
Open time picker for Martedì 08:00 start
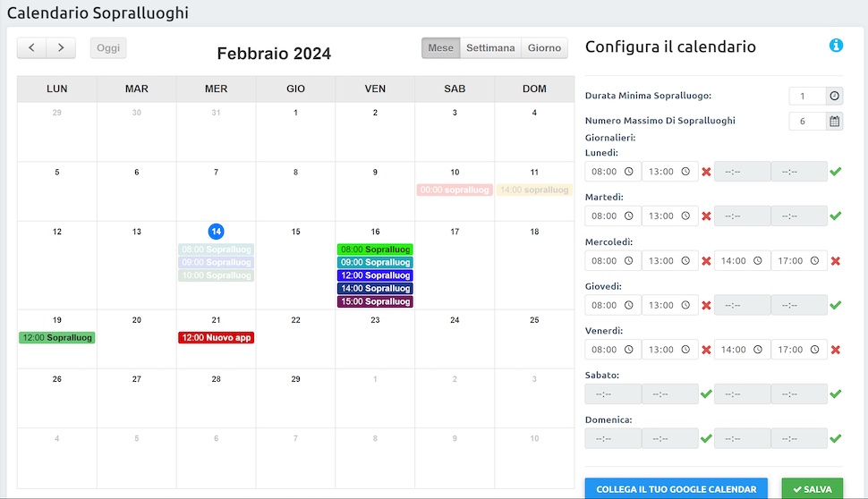click(629, 216)
